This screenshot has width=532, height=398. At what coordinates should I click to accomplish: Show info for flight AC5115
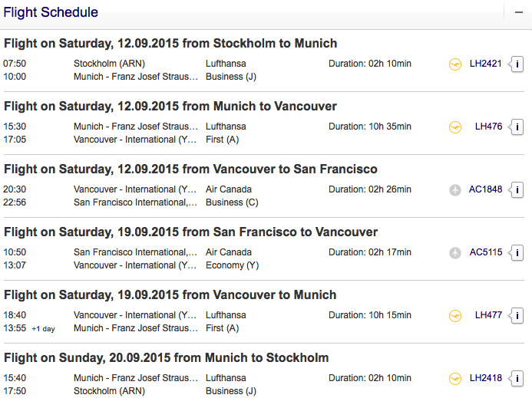point(517,252)
